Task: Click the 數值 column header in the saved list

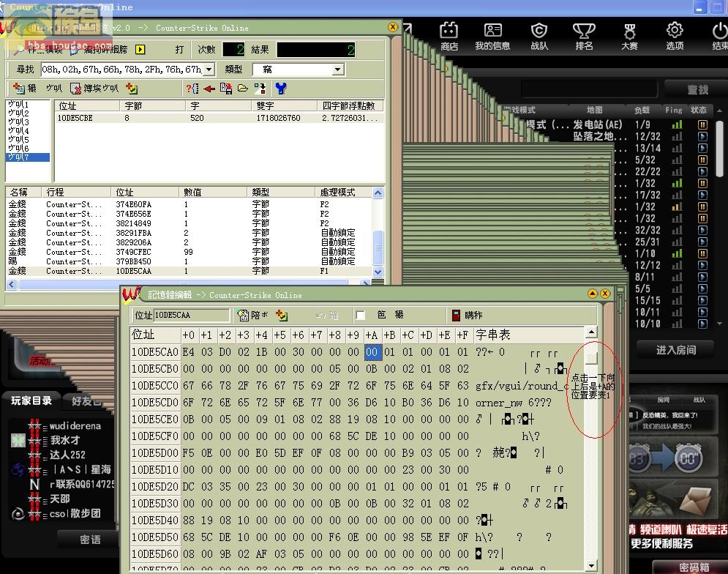Action: pyautogui.click(x=213, y=193)
